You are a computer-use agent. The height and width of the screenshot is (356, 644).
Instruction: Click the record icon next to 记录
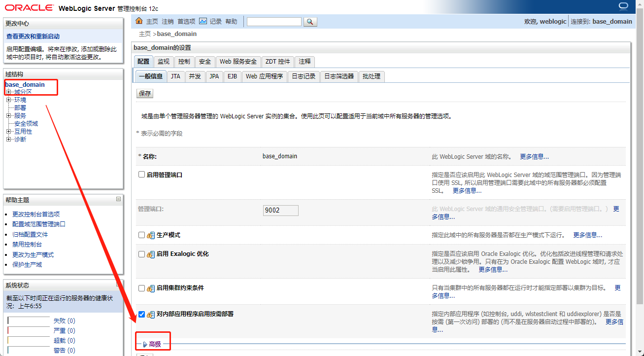point(203,21)
